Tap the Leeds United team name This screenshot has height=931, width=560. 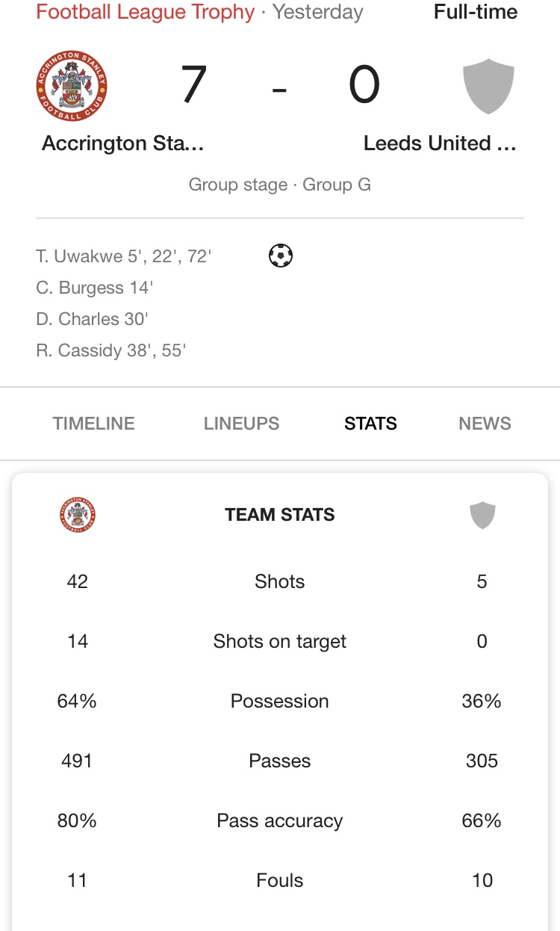click(440, 143)
